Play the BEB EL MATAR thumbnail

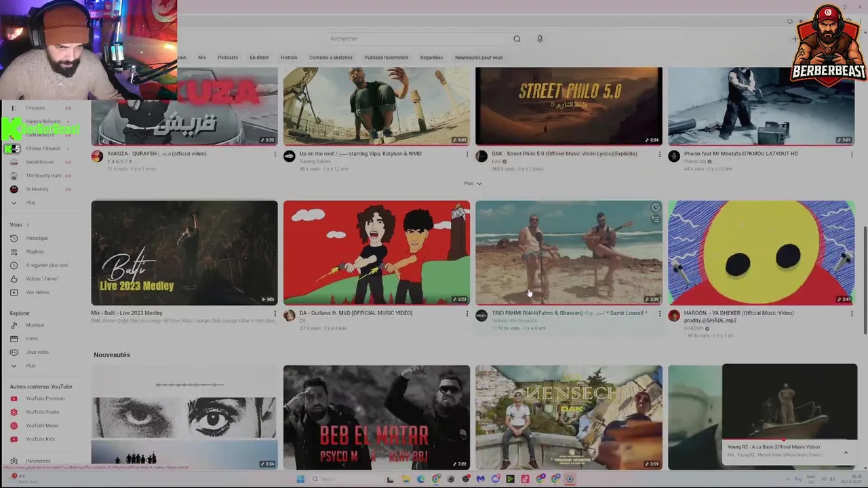(376, 418)
